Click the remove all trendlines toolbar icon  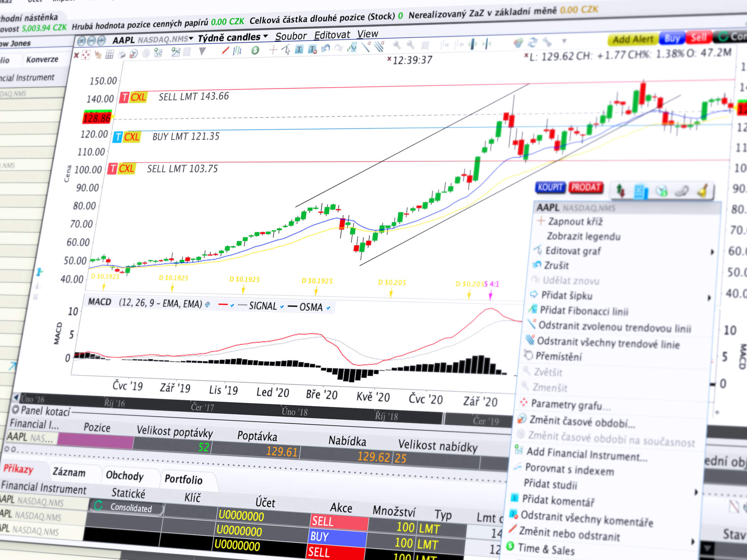379,46
